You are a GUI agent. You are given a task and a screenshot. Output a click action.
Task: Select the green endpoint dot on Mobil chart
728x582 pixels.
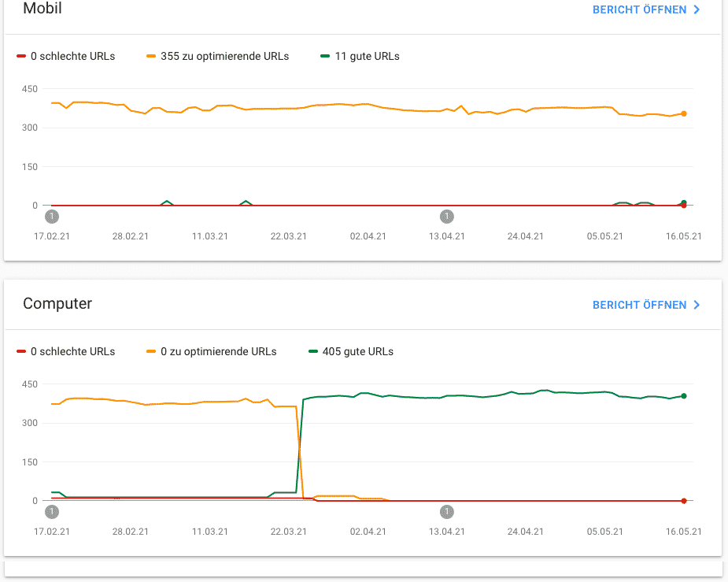click(684, 202)
